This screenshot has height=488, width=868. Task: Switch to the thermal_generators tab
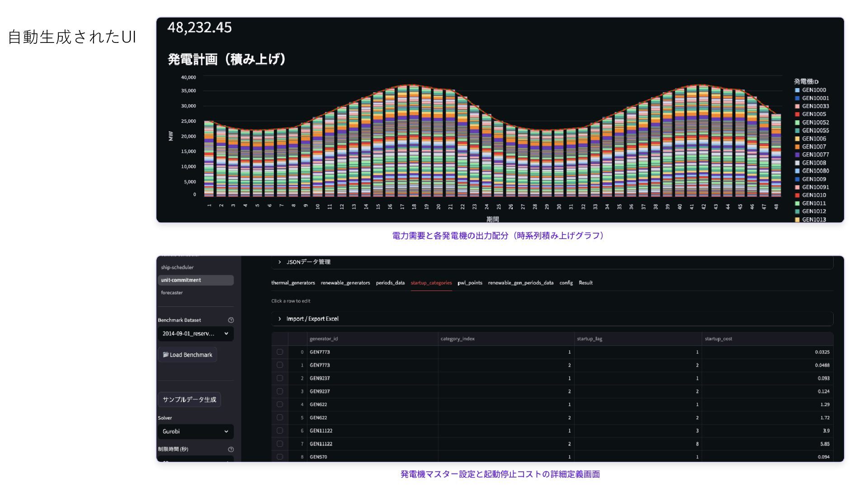pyautogui.click(x=293, y=283)
